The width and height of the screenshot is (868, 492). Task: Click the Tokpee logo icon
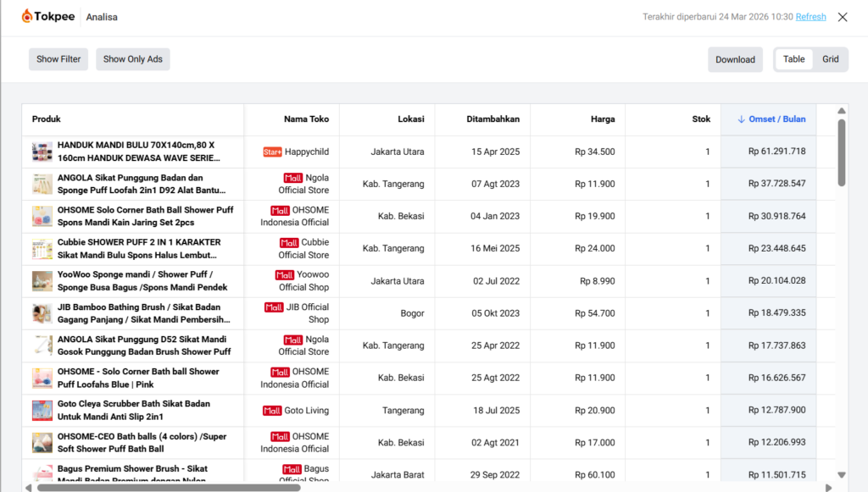[27, 16]
